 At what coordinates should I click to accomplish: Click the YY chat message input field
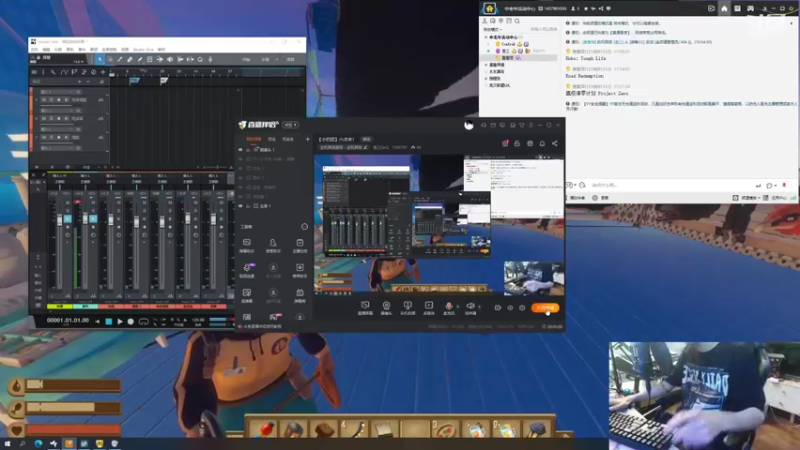pos(671,185)
